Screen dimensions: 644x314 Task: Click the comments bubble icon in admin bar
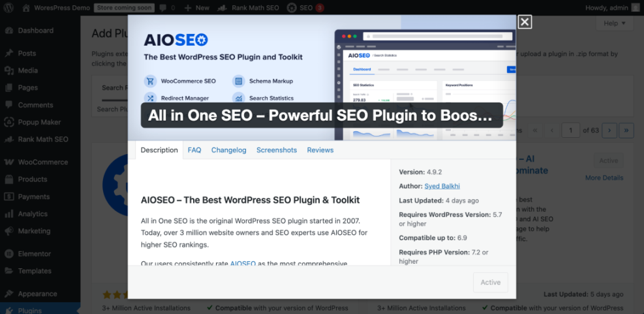[x=163, y=7]
